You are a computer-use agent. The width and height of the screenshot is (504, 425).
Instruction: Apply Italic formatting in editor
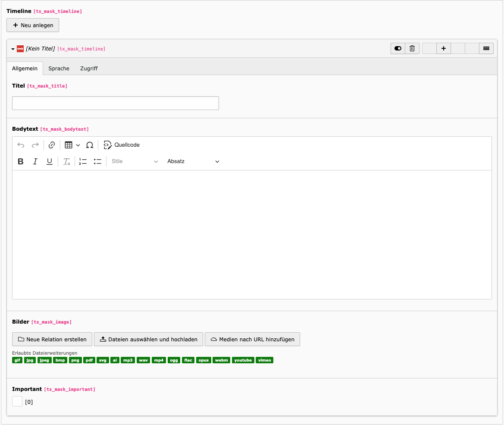[x=35, y=161]
